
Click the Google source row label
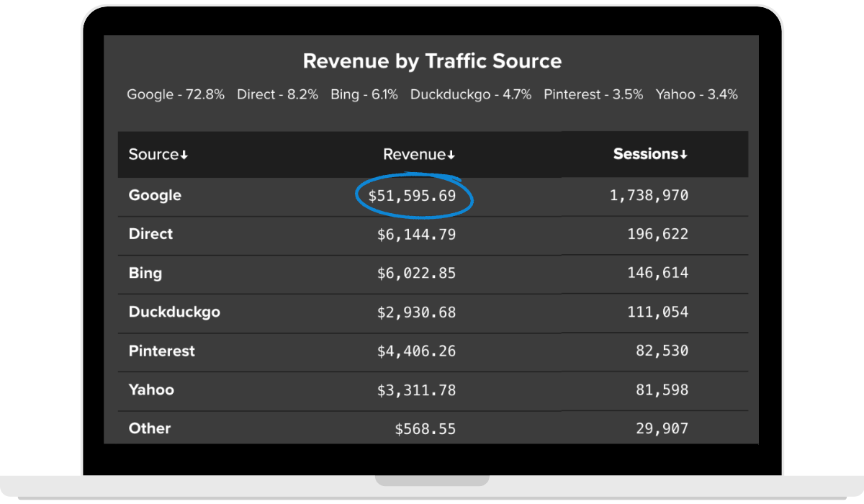pyautogui.click(x=155, y=195)
